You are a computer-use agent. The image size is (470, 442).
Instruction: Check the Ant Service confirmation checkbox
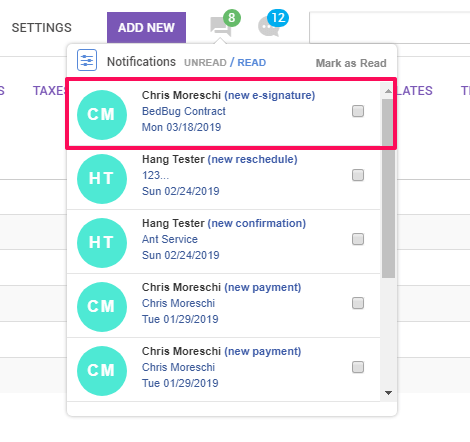click(x=358, y=239)
